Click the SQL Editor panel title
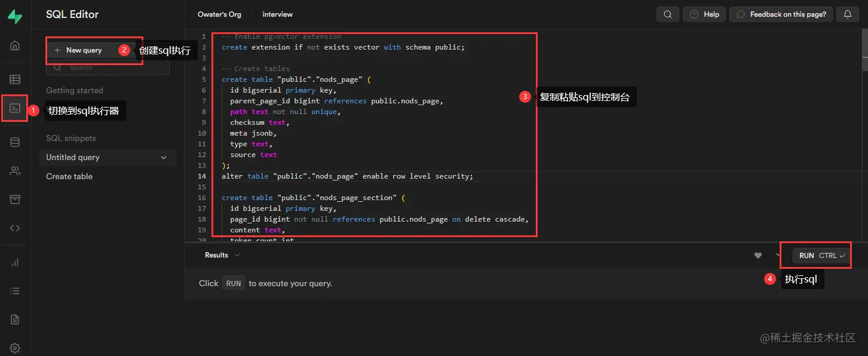 [72, 14]
